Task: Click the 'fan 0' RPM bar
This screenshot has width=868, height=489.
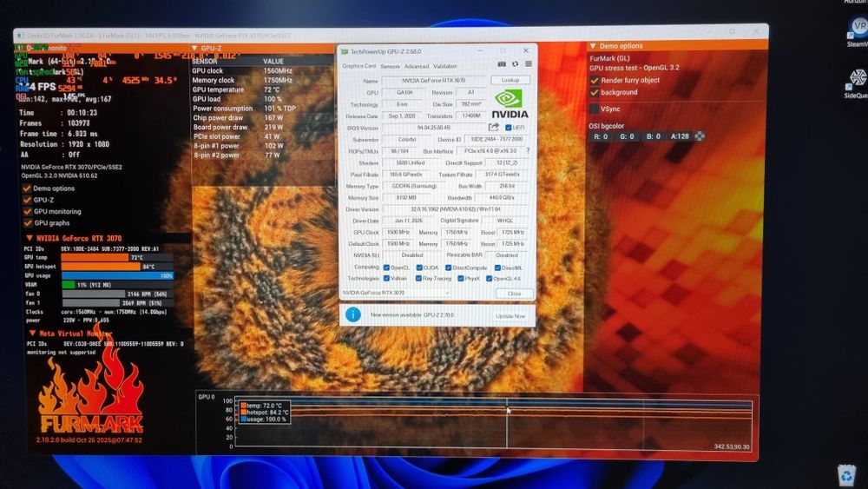Action: [117, 294]
